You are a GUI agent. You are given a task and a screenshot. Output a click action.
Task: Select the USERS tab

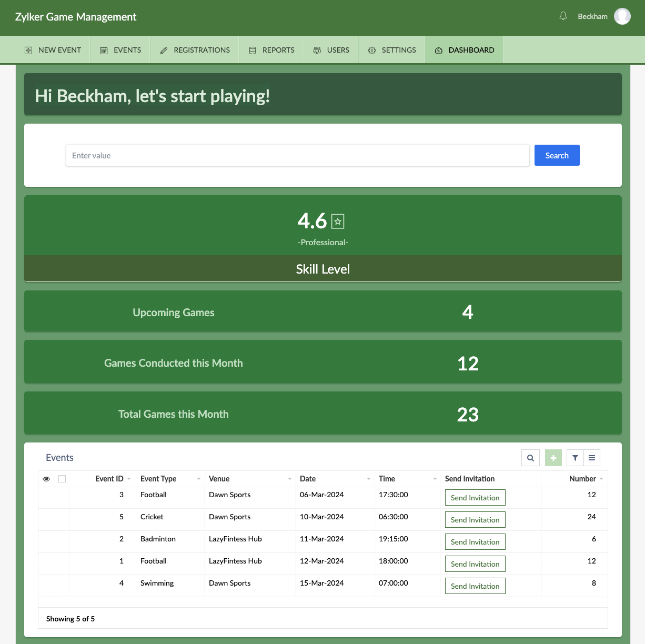pyautogui.click(x=331, y=50)
